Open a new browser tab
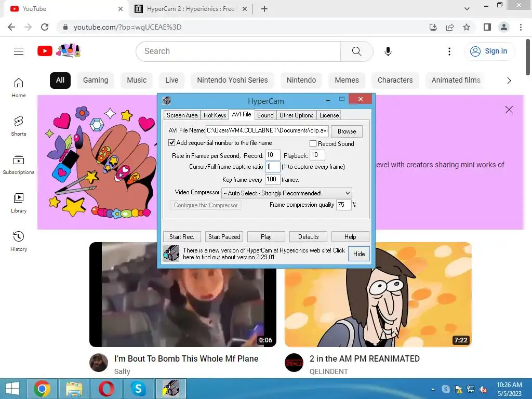532x399 pixels. pos(264,9)
